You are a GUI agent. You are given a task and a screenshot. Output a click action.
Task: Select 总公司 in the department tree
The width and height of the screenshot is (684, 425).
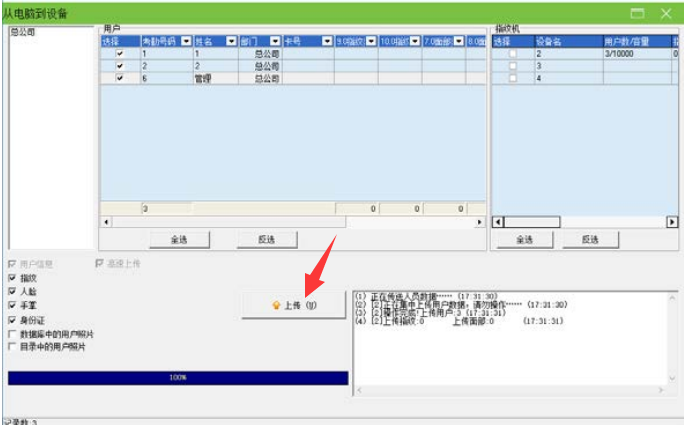tap(23, 32)
